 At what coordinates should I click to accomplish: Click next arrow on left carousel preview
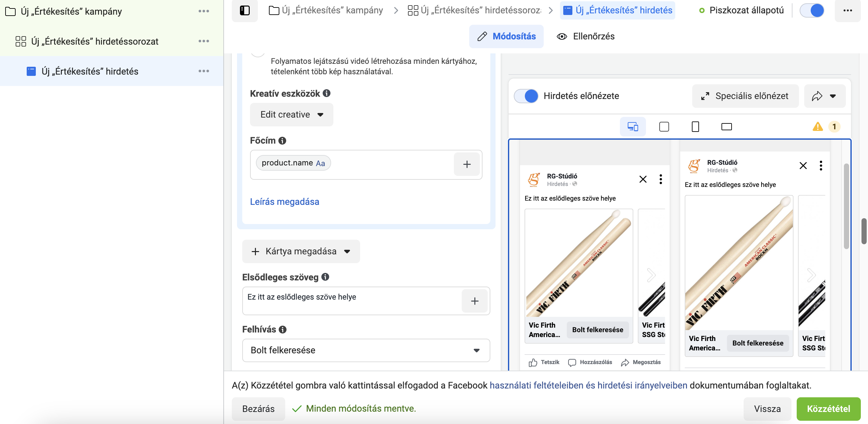tap(651, 275)
